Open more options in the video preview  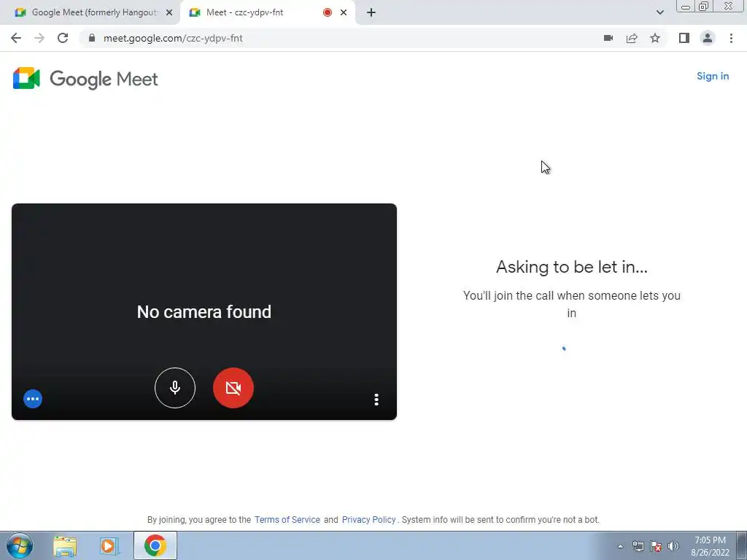(376, 400)
